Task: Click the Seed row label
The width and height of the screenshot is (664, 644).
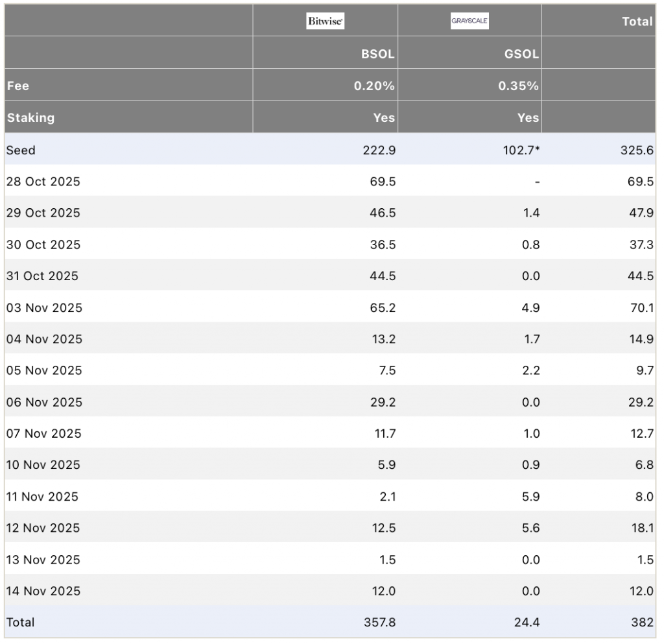Action: [x=21, y=150]
